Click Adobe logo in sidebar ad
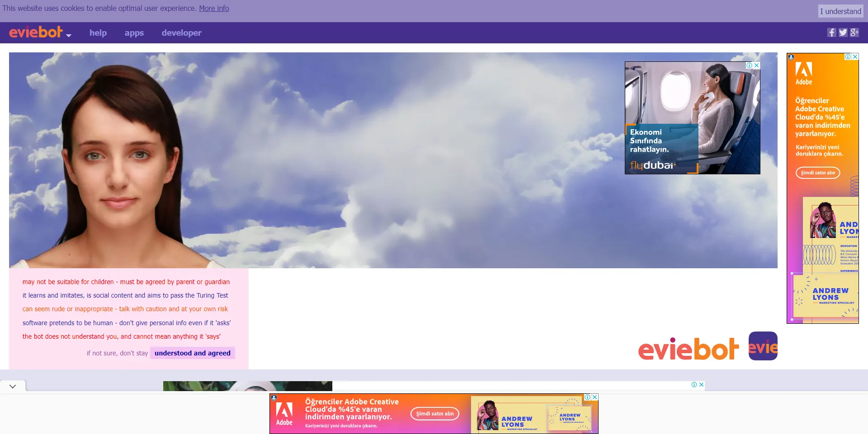Image resolution: width=868 pixels, height=434 pixels. coord(804,73)
